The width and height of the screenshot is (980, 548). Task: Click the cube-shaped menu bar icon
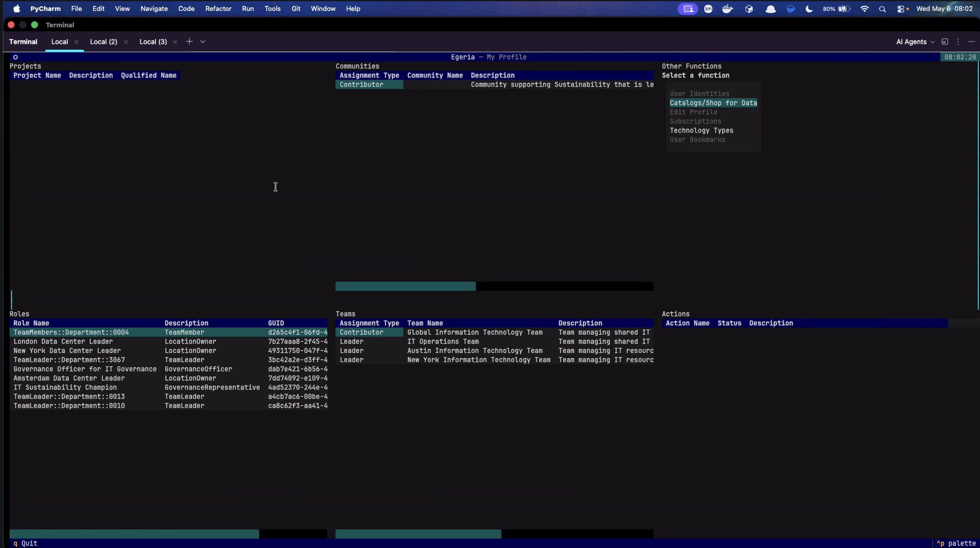pyautogui.click(x=749, y=9)
